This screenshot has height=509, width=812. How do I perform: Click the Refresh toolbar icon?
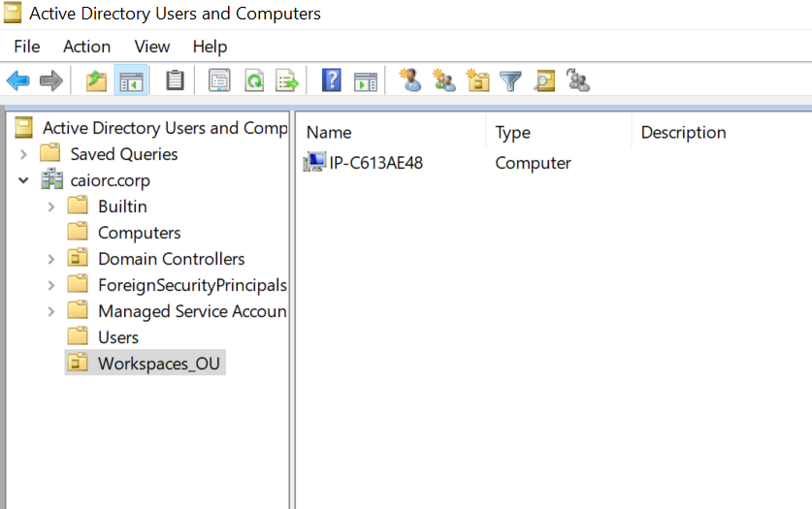tap(254, 80)
